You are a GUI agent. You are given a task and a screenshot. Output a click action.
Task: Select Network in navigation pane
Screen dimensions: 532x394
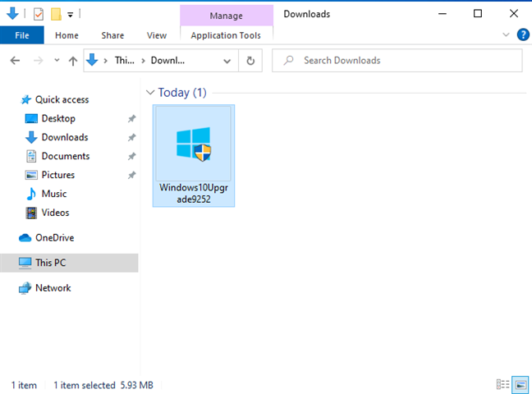click(x=53, y=288)
